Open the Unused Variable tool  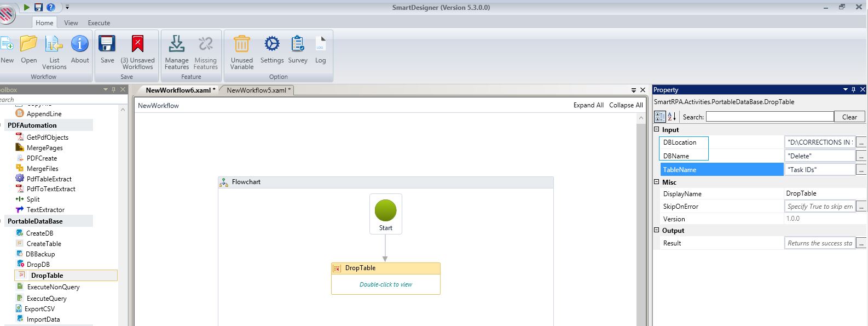[241, 45]
